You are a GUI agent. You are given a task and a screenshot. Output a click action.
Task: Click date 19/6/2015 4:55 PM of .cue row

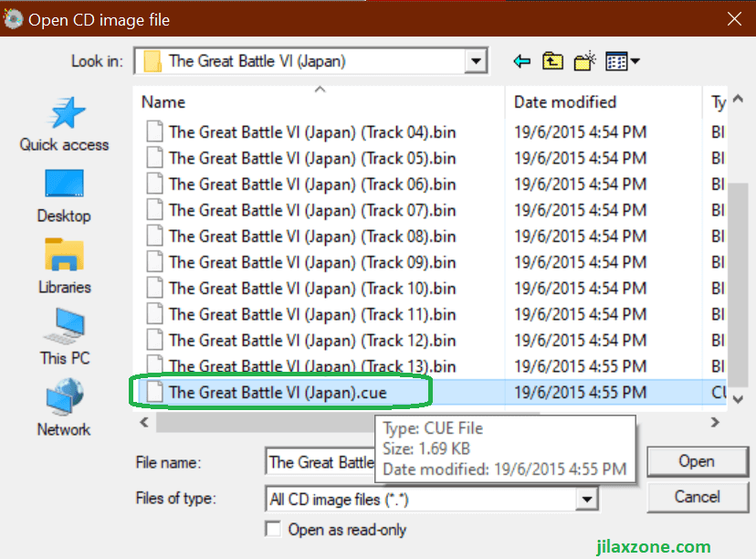pos(580,392)
